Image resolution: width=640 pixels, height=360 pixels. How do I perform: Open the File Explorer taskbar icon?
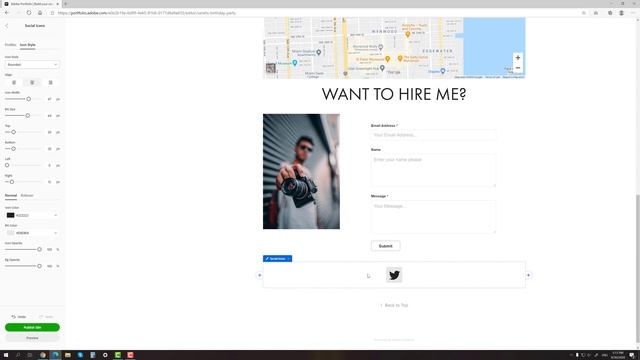click(68, 355)
